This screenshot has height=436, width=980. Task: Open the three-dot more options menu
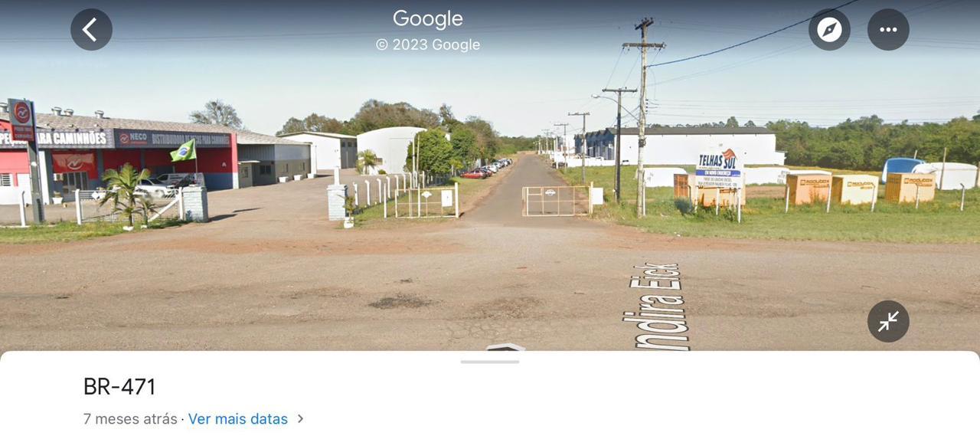888,30
